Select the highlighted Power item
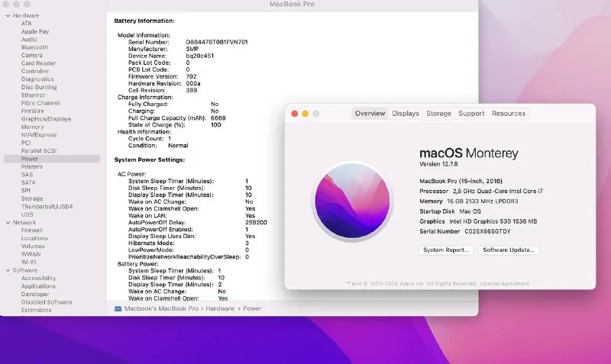 point(52,159)
